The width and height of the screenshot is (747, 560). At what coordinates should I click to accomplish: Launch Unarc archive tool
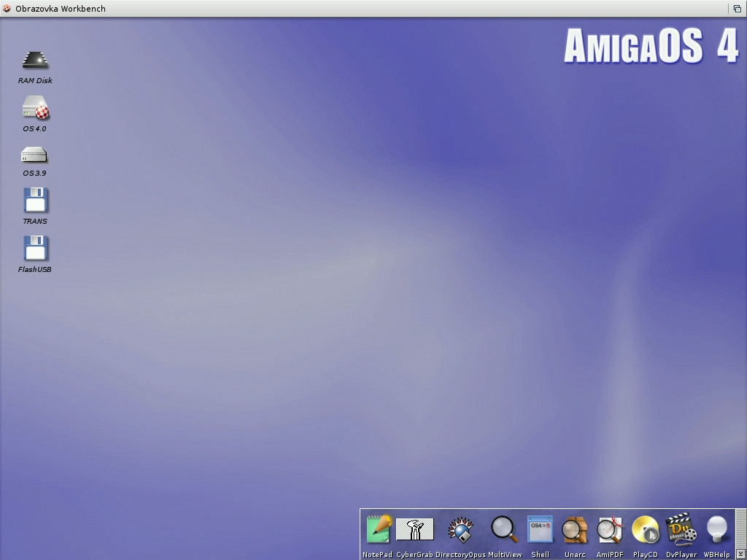point(575,531)
